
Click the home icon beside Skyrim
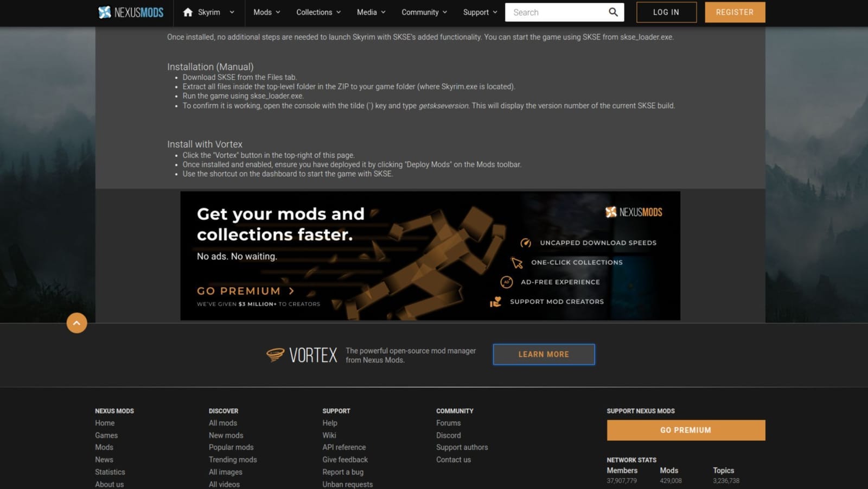(x=188, y=12)
